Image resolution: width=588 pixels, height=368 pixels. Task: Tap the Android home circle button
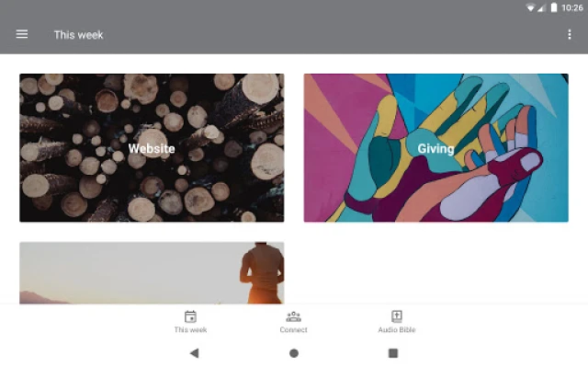tap(294, 353)
